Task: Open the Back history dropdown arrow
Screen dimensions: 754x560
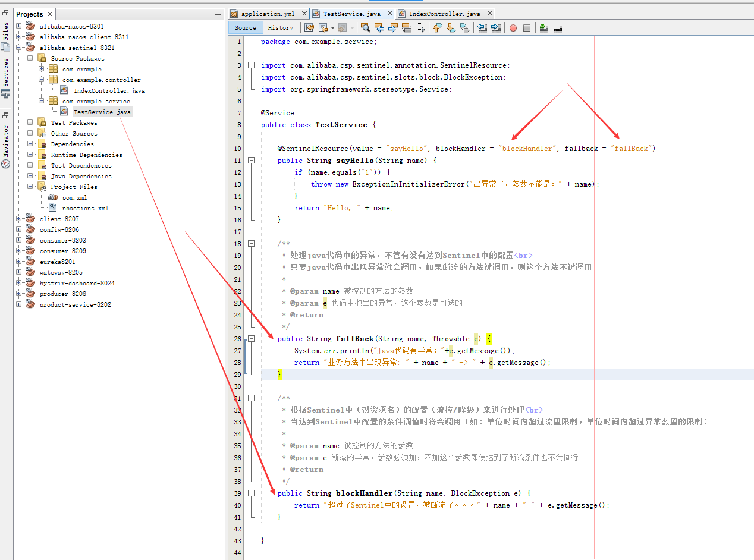Action: pos(332,27)
